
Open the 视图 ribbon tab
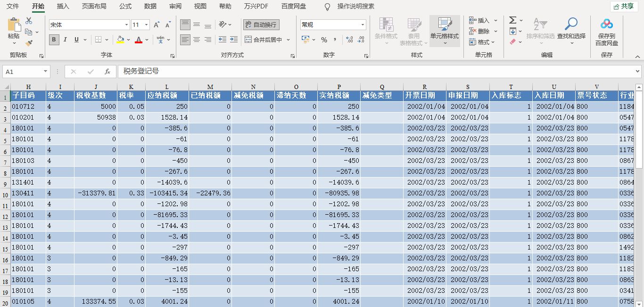pyautogui.click(x=200, y=7)
